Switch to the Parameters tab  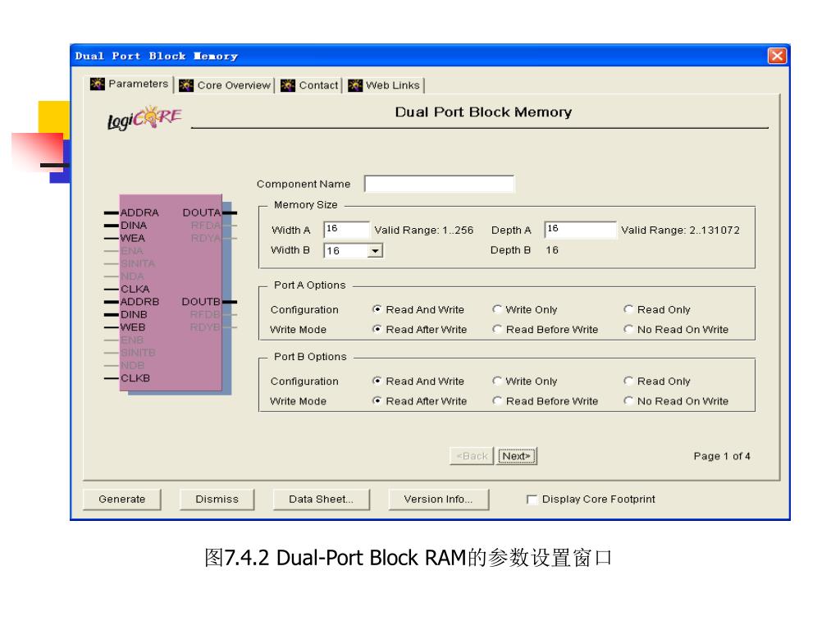(x=130, y=84)
